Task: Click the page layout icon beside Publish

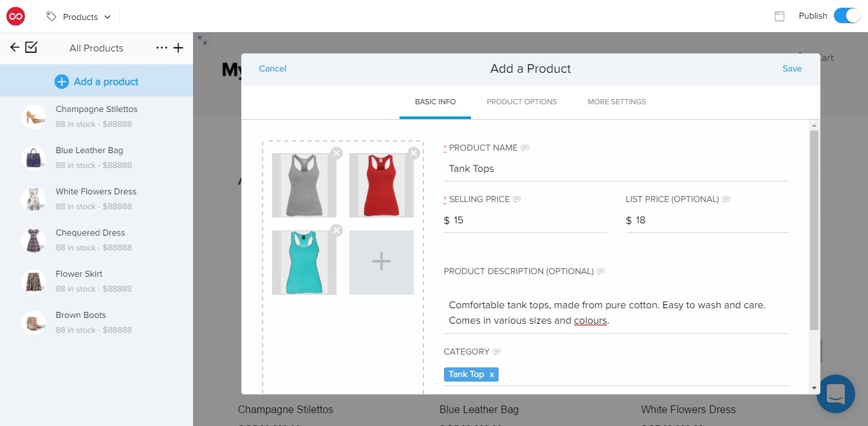Action: (x=779, y=17)
